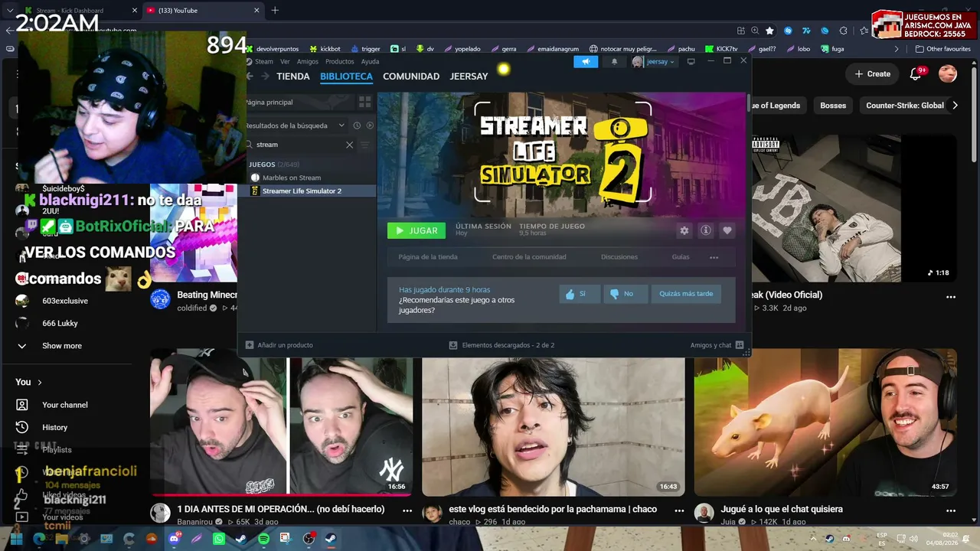Choose 'No' for recommending the game
This screenshot has height=551, width=980.
point(626,294)
